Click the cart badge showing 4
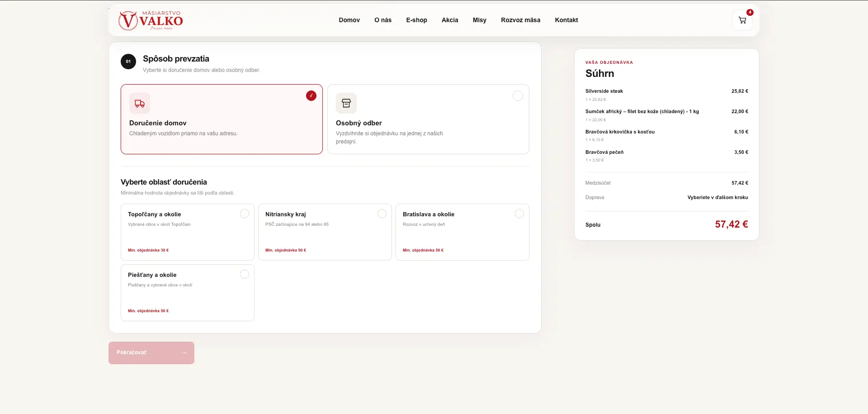The image size is (868, 414). pos(750,12)
